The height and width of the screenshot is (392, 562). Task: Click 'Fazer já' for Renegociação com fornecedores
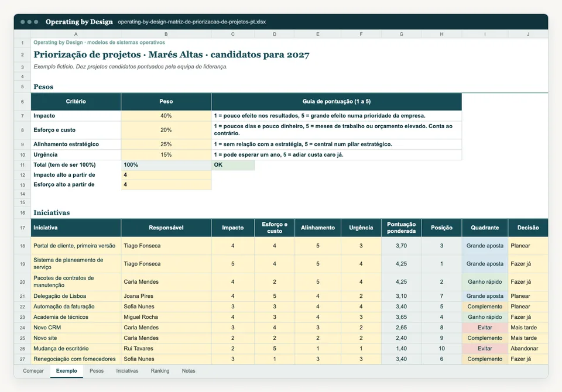(x=528, y=359)
